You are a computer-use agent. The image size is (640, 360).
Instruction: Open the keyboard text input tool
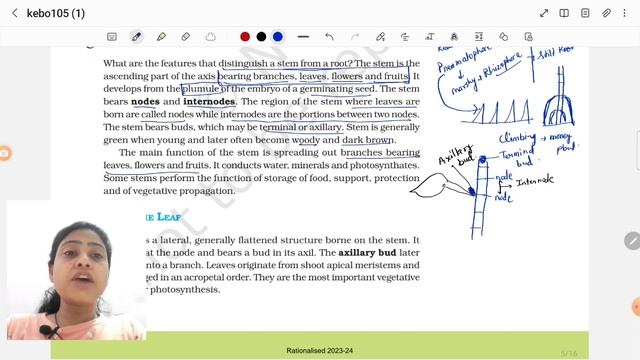(112, 37)
